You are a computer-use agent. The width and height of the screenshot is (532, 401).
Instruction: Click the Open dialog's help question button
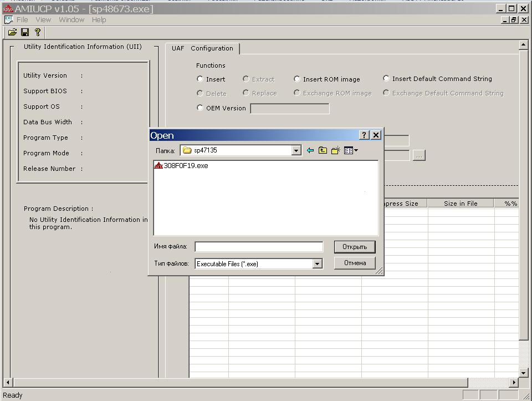[x=364, y=135]
